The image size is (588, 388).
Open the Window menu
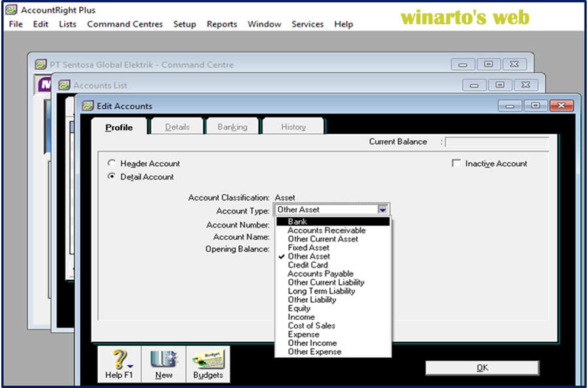pyautogui.click(x=265, y=24)
